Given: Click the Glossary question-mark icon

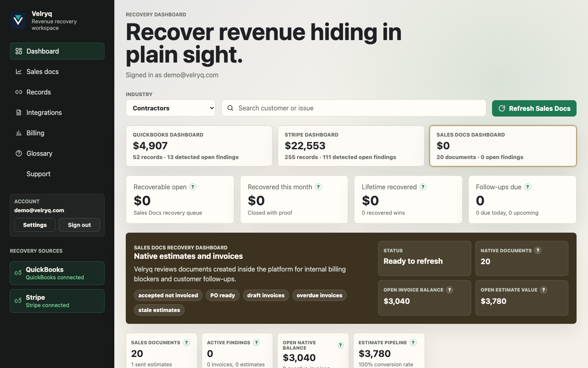Looking at the screenshot, I should point(19,153).
